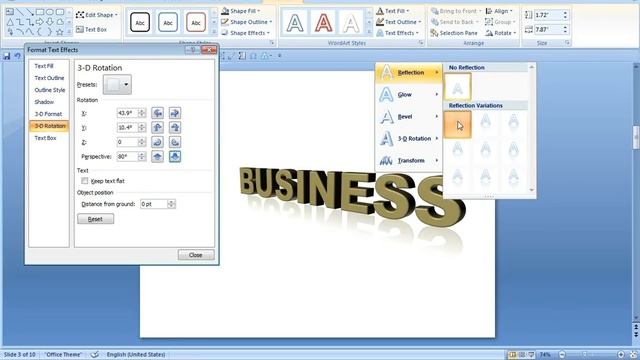Select Outline Style in the dialog sidebar

pos(49,90)
